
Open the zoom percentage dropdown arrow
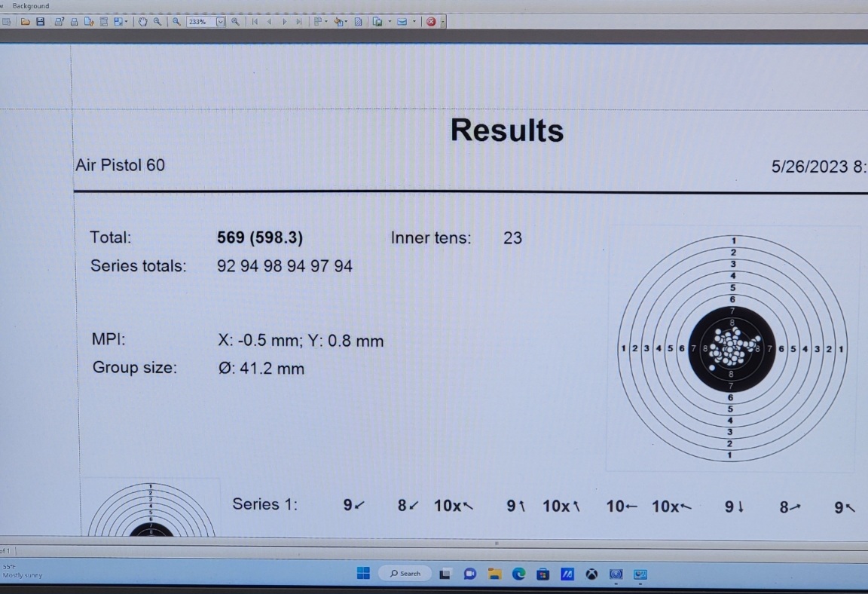pyautogui.click(x=220, y=22)
